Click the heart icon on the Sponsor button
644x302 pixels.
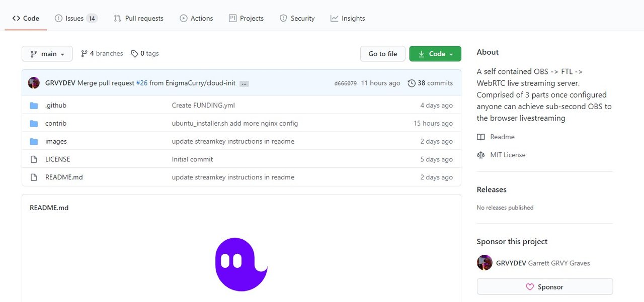529,287
